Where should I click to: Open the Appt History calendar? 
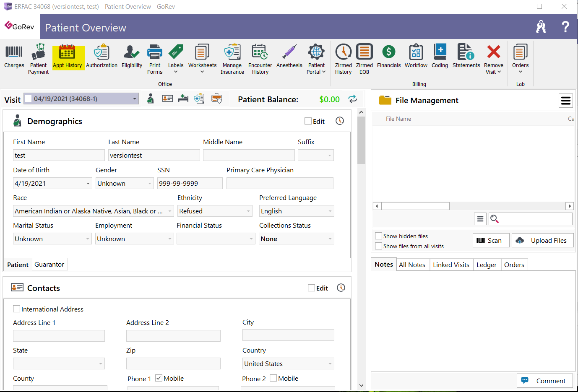(x=68, y=57)
